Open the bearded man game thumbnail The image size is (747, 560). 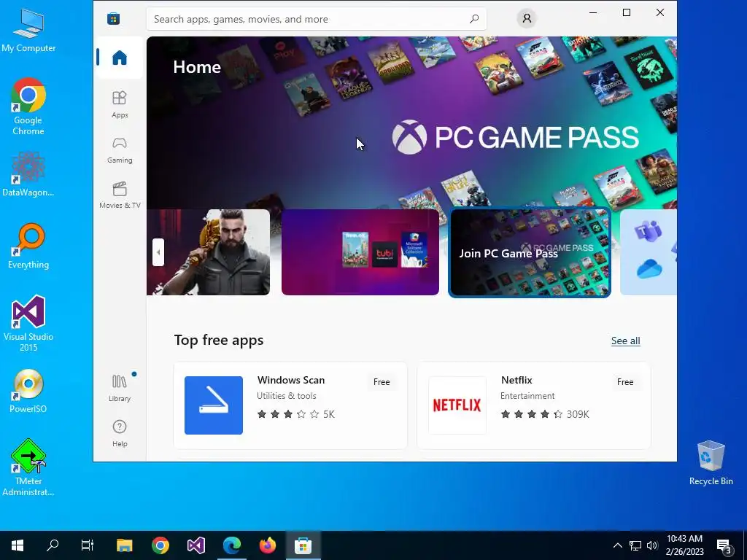click(208, 252)
